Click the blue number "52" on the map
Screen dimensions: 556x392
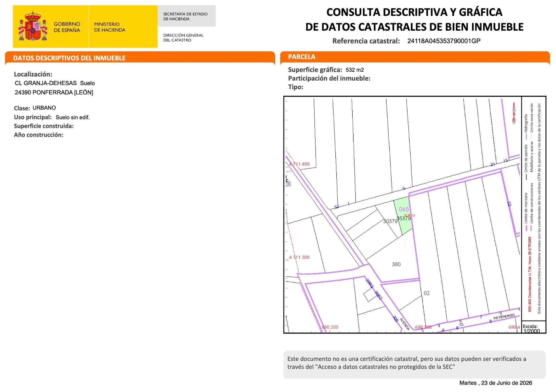(x=336, y=207)
